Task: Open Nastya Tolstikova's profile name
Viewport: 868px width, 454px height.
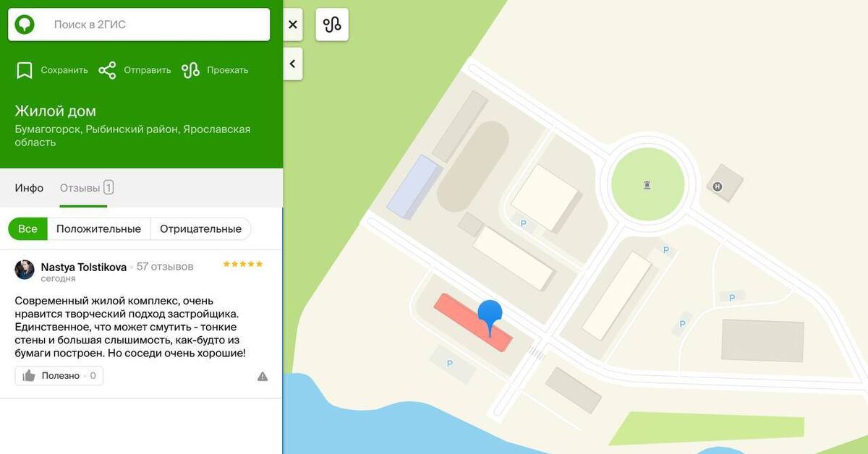Action: coord(84,267)
